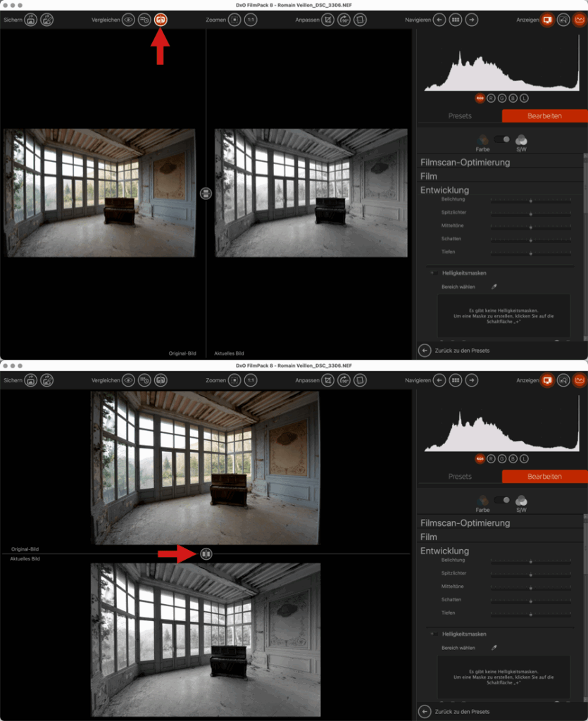Expand the Film section in lower window
Viewport: 588px width, 721px height.
429,537
